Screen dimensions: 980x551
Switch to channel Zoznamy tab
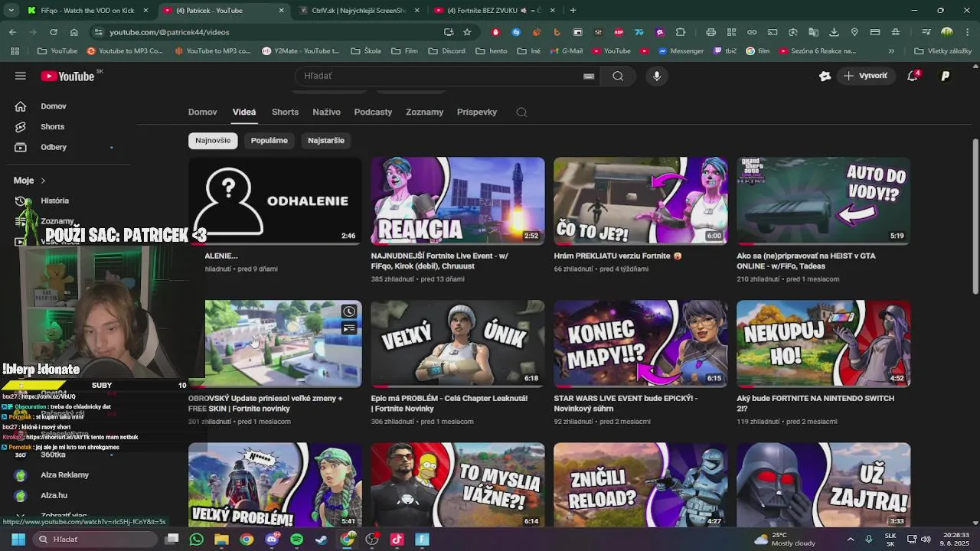424,112
